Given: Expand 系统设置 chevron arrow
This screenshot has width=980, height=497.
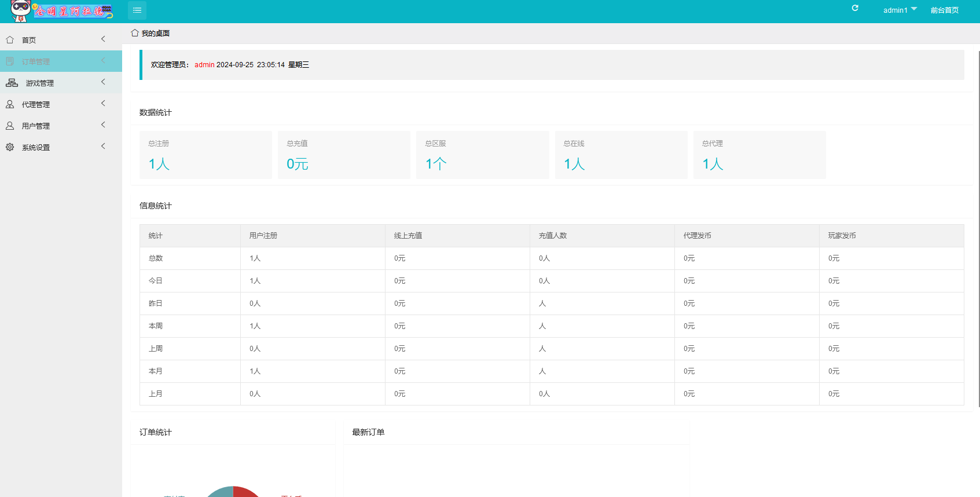Looking at the screenshot, I should pos(103,147).
